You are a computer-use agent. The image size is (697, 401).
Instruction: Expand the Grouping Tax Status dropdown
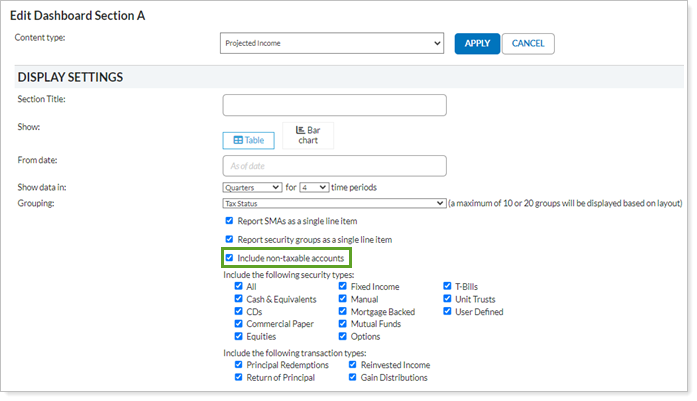(x=333, y=203)
